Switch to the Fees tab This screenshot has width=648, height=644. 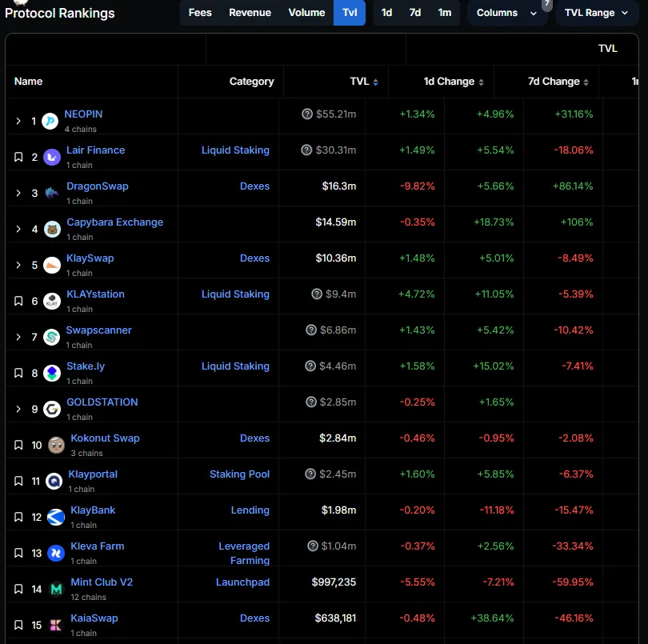[x=200, y=13]
